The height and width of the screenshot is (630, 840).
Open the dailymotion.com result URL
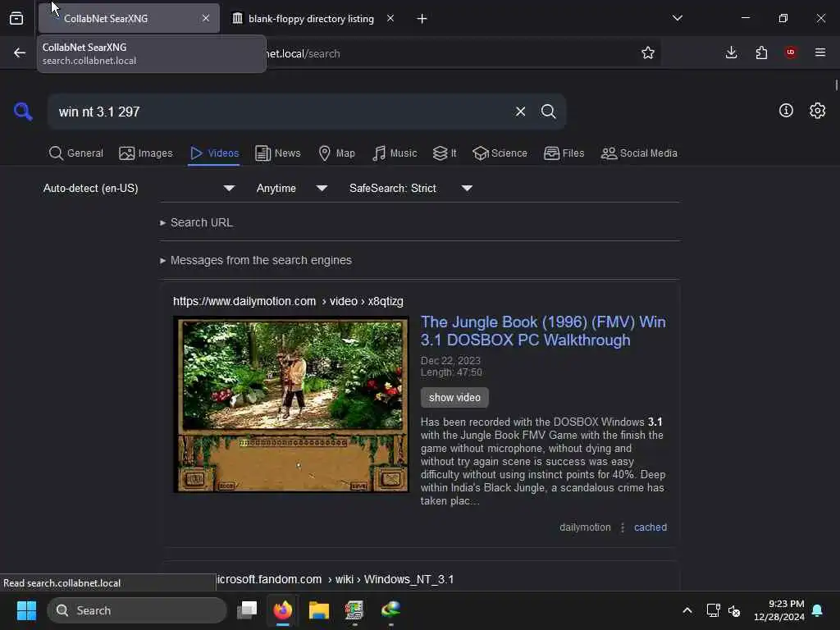tap(288, 301)
